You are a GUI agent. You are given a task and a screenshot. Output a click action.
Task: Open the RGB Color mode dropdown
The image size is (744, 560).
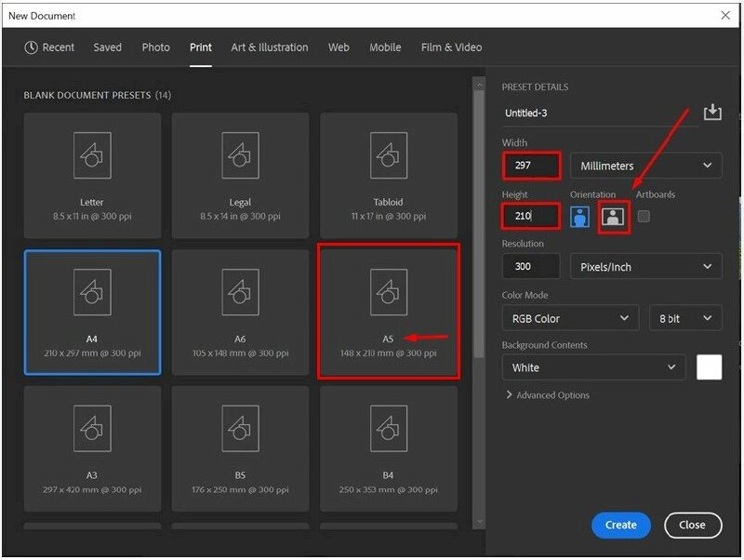tap(569, 317)
